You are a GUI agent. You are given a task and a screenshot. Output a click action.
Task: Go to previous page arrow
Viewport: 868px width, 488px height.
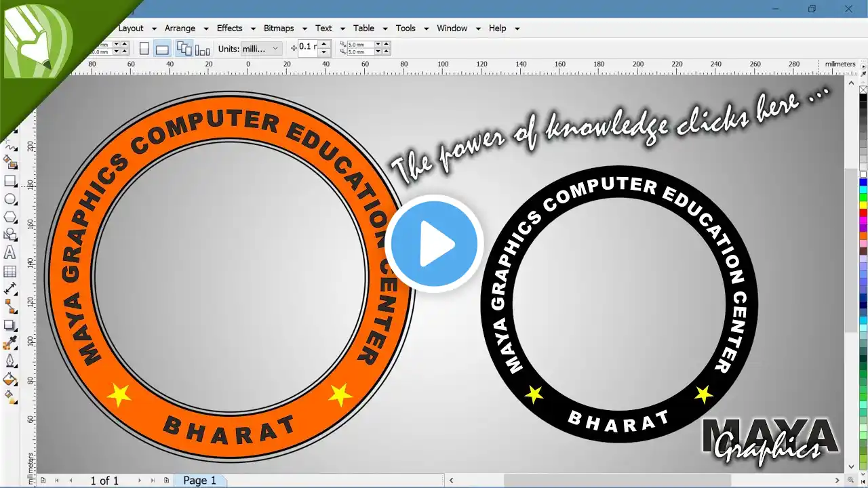click(x=71, y=481)
